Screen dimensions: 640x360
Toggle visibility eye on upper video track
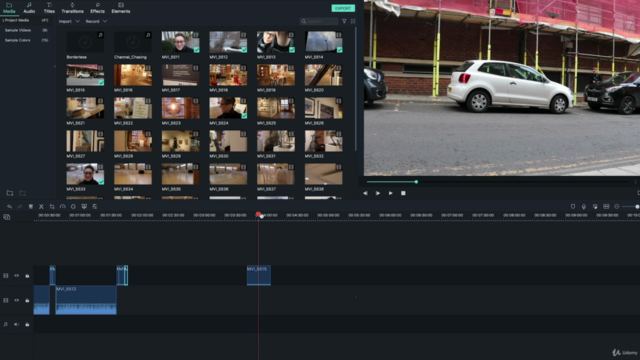point(16,276)
